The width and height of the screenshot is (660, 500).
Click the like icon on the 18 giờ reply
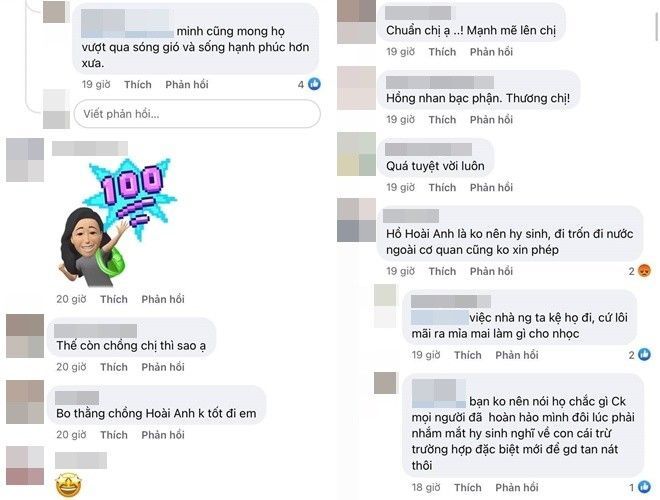coord(644,487)
